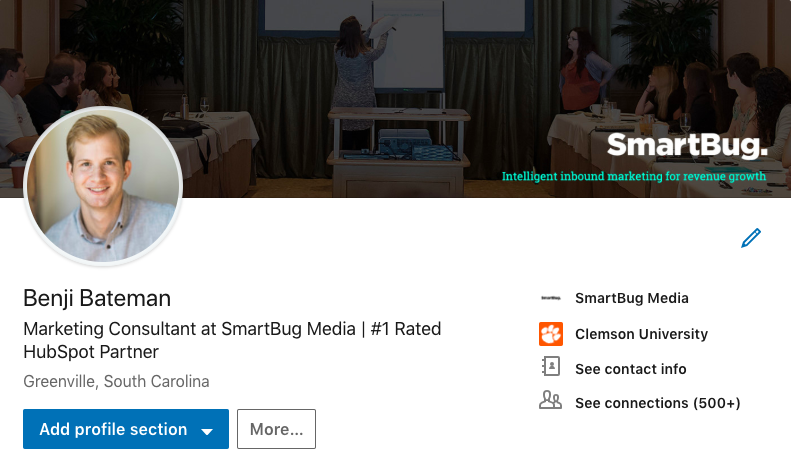Click the pencil edit profile icon
The image size is (791, 473).
pos(750,238)
